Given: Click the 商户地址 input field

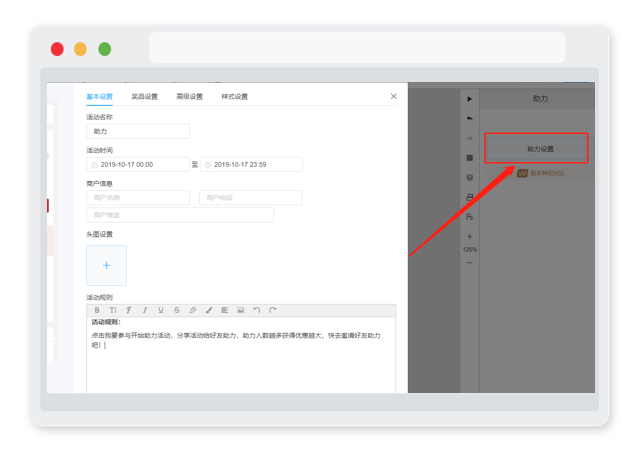Looking at the screenshot, I should 180,215.
